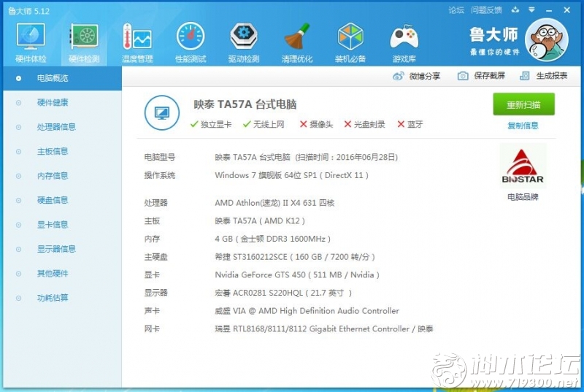Click the 电脑品牌 label under logo
584x392 pixels.
(523, 197)
